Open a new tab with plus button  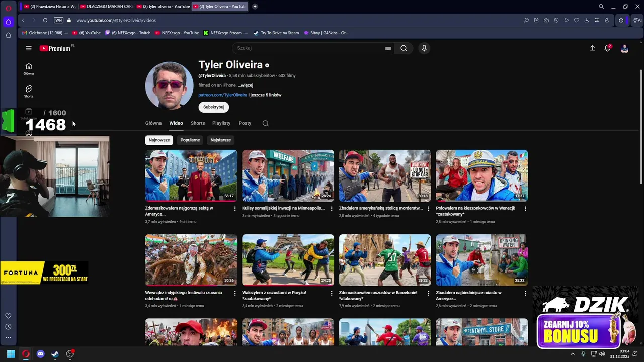coord(255,7)
